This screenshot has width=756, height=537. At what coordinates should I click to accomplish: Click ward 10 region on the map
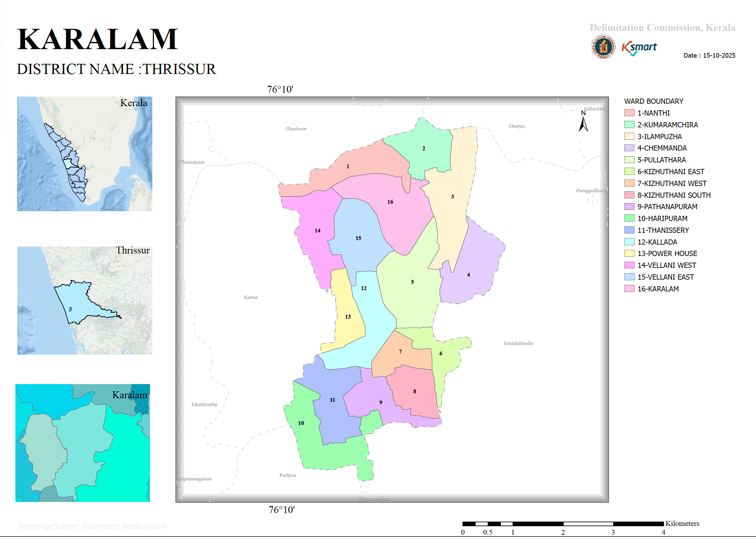(301, 423)
